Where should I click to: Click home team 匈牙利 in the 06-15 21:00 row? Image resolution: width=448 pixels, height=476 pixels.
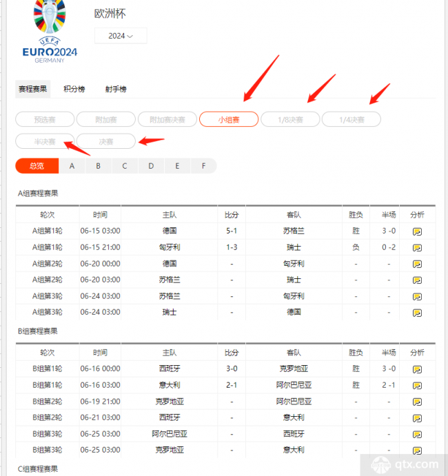pos(170,247)
